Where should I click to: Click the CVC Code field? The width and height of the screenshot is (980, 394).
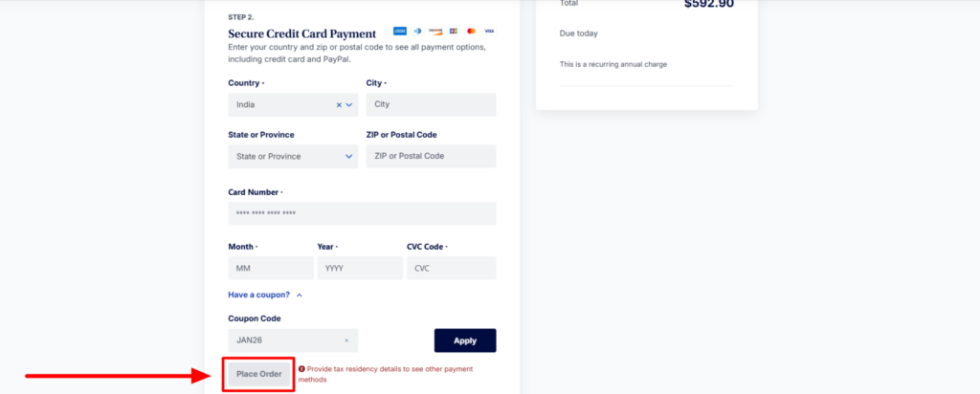451,269
